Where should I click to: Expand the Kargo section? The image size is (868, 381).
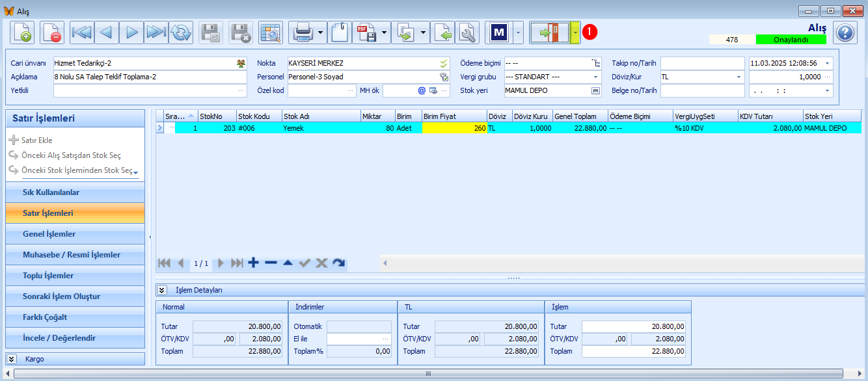point(12,359)
